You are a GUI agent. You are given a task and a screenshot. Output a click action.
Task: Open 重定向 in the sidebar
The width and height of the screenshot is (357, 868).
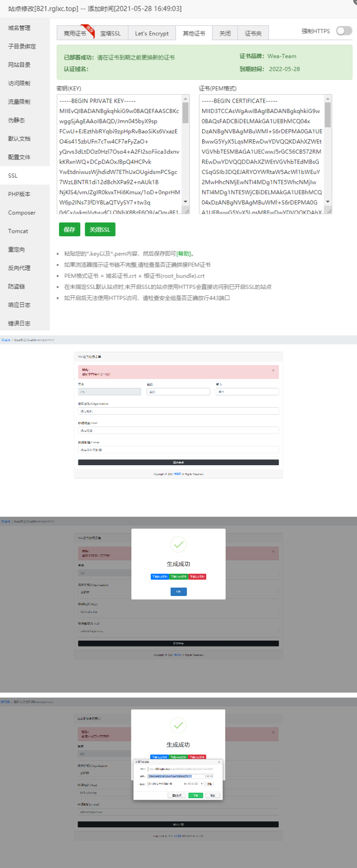pyautogui.click(x=25, y=250)
